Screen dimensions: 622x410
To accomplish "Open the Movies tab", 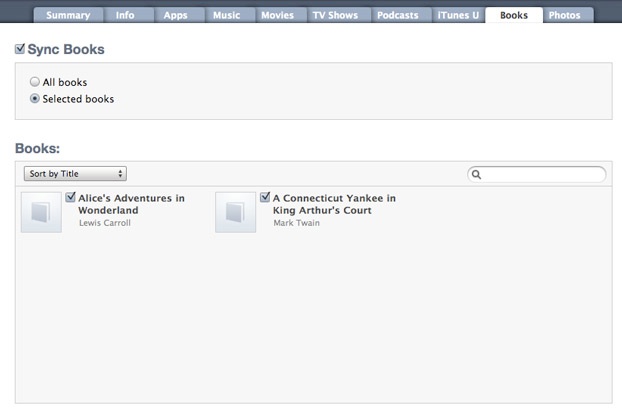I will tap(278, 15).
